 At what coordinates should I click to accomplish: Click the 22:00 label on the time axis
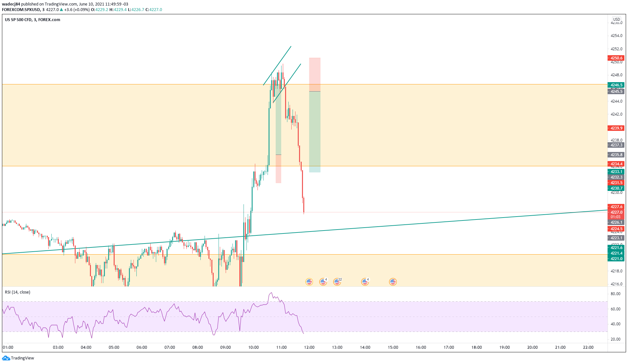588,347
